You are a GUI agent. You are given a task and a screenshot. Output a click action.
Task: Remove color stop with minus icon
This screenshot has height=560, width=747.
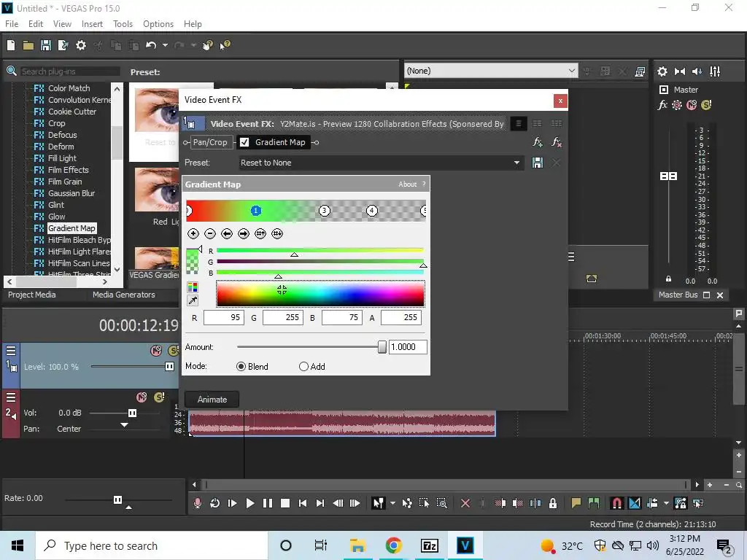[x=209, y=233]
